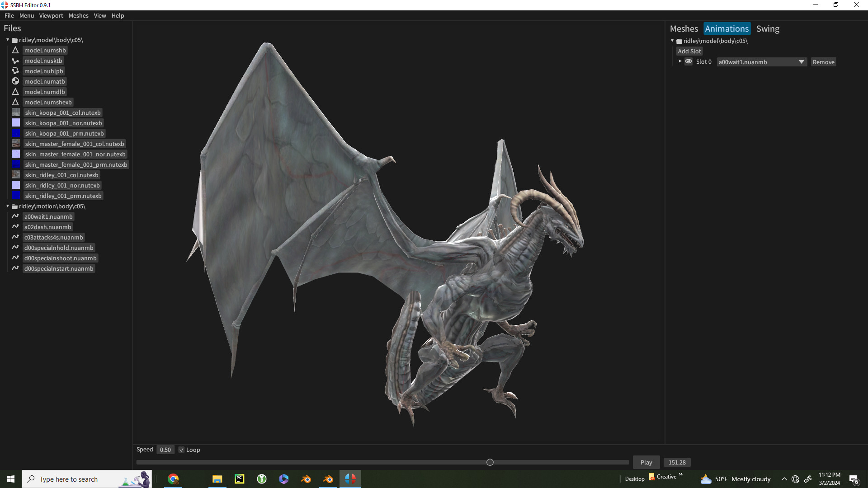
Task: Expand the Slot 0 entry arrow
Action: (x=680, y=61)
